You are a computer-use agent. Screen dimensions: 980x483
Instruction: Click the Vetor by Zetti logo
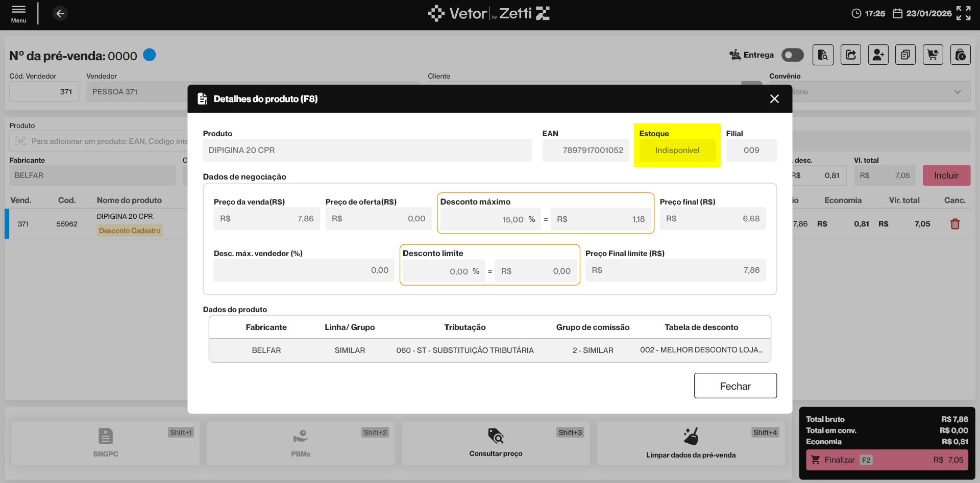[489, 13]
